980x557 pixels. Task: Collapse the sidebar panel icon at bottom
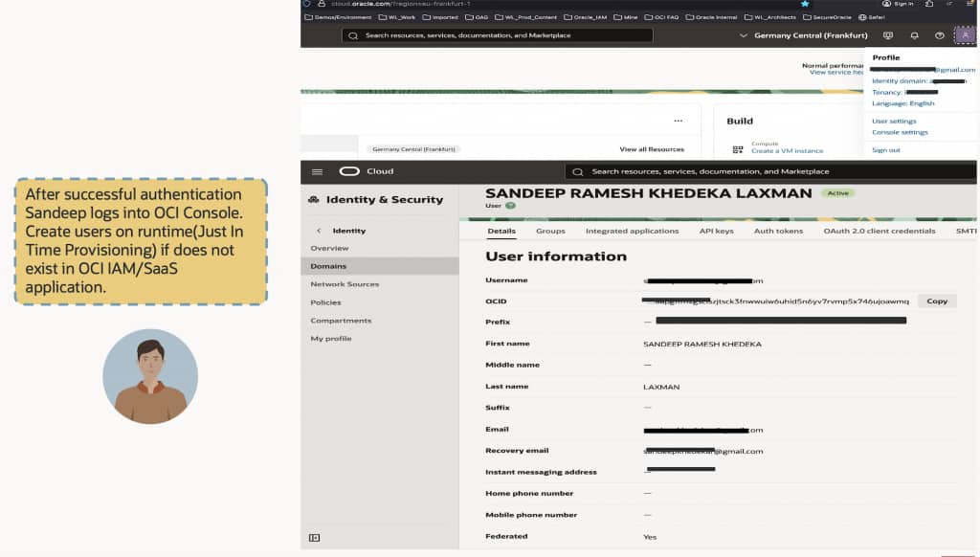pyautogui.click(x=314, y=538)
